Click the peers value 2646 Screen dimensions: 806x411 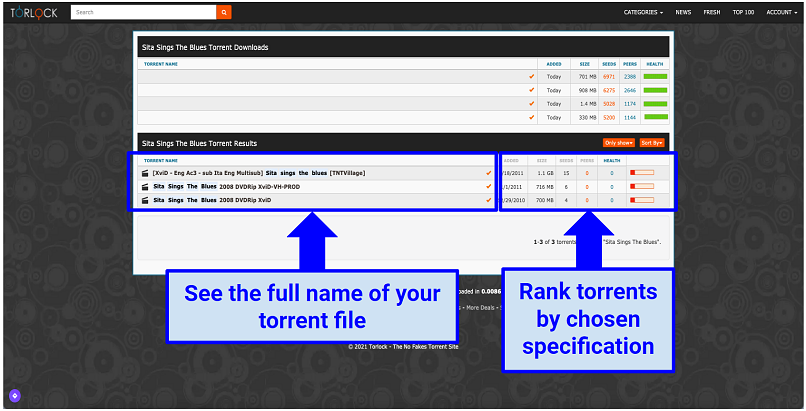[x=630, y=90]
